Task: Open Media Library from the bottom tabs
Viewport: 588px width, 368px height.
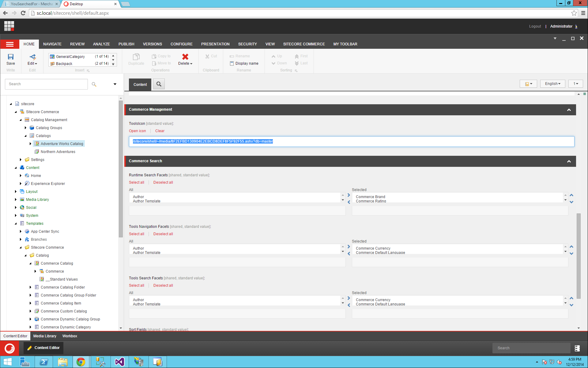Action: click(x=45, y=336)
